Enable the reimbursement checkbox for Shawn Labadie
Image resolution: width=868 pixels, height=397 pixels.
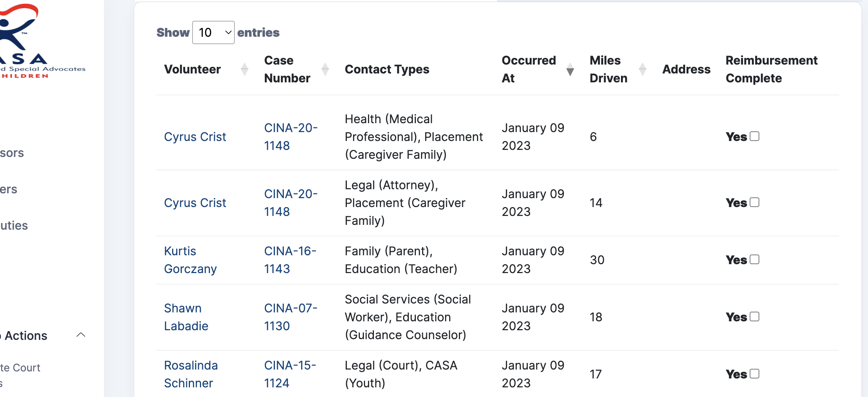(x=754, y=316)
